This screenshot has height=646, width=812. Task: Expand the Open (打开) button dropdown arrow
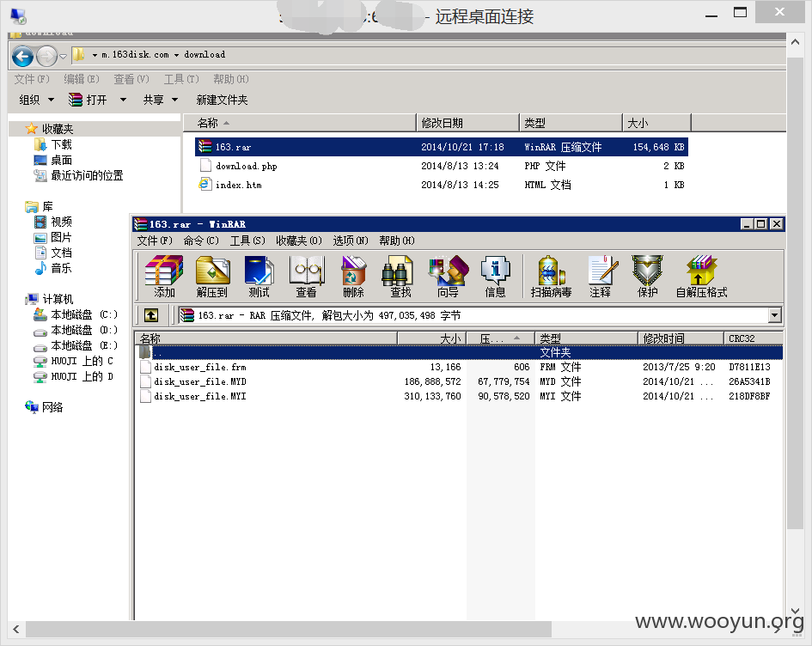click(x=123, y=100)
